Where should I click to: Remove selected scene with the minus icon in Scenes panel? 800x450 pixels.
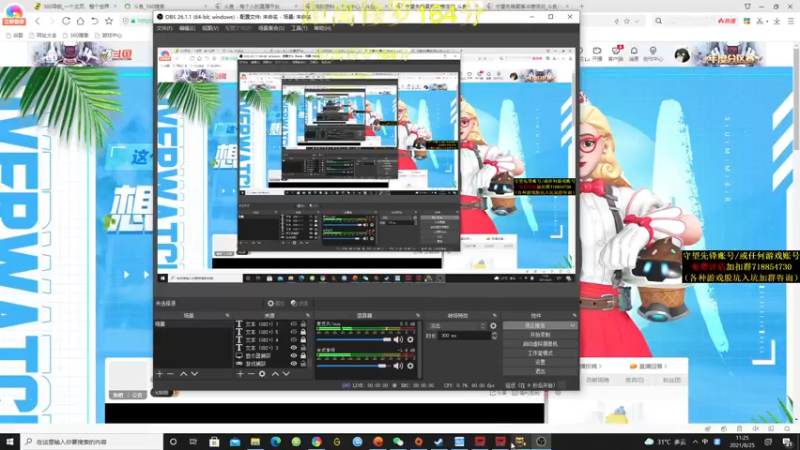170,374
